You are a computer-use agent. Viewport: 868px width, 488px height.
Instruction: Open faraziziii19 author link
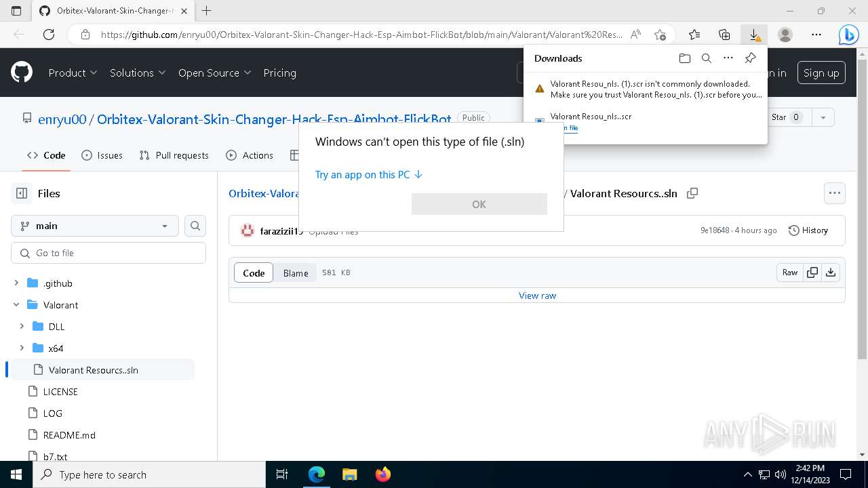pyautogui.click(x=281, y=230)
